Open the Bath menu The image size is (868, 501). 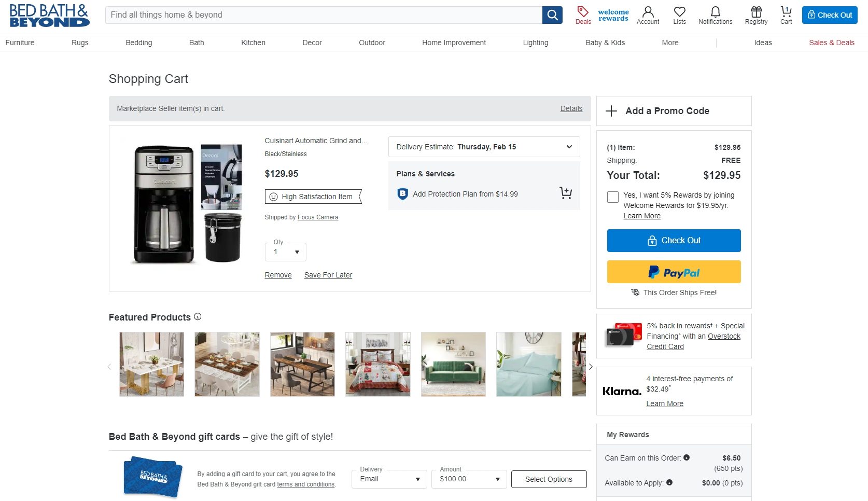click(x=197, y=43)
